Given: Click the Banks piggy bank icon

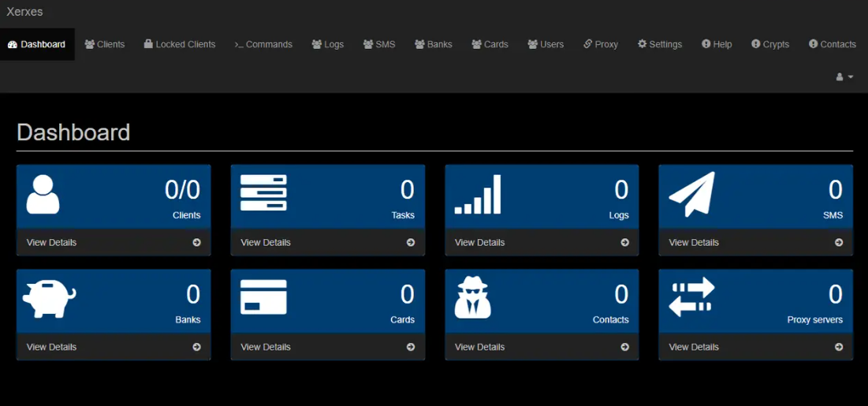Looking at the screenshot, I should coord(49,298).
